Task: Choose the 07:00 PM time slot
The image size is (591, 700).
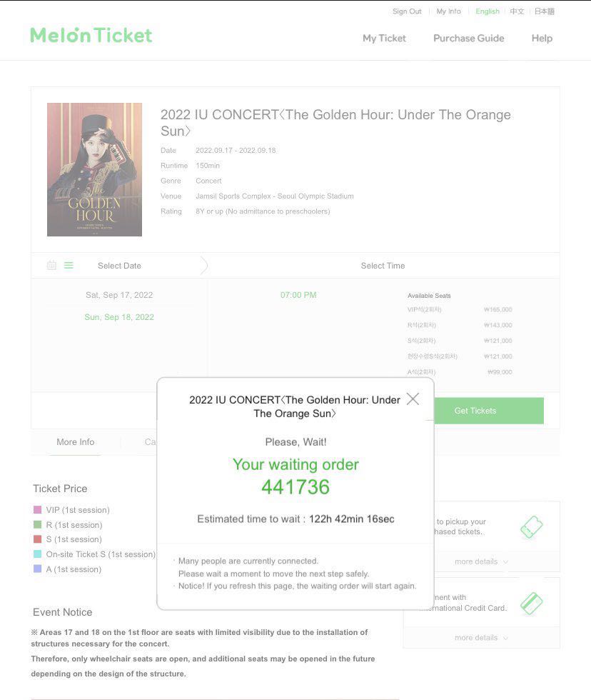Action: point(298,295)
